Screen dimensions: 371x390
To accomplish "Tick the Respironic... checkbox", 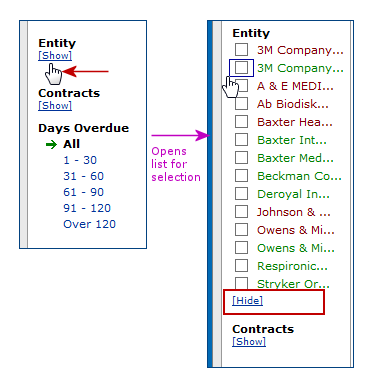I will pyautogui.click(x=241, y=266).
